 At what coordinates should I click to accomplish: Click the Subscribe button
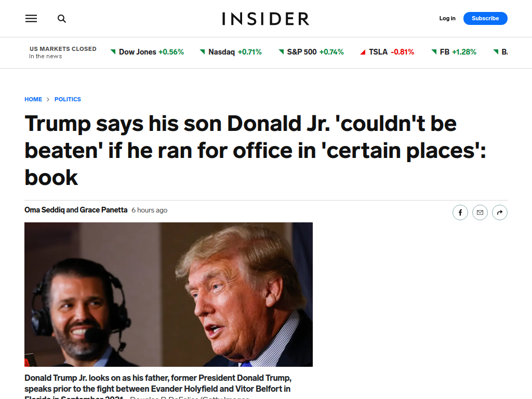click(x=485, y=18)
